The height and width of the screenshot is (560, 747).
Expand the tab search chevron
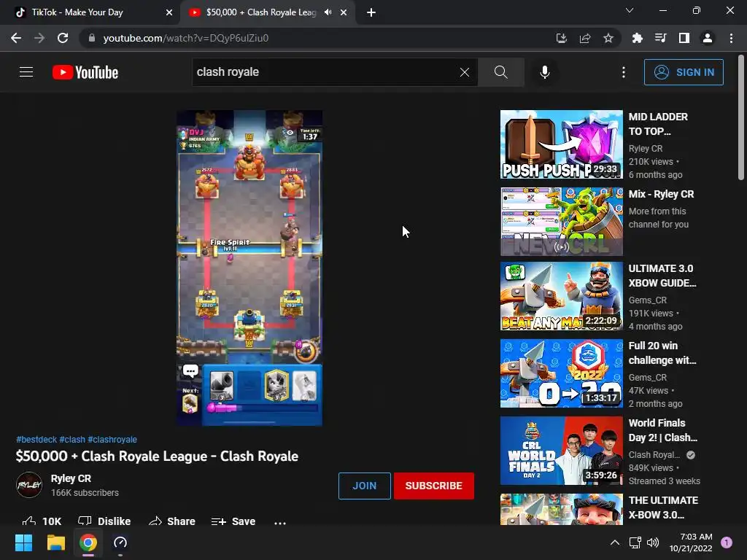point(630,10)
